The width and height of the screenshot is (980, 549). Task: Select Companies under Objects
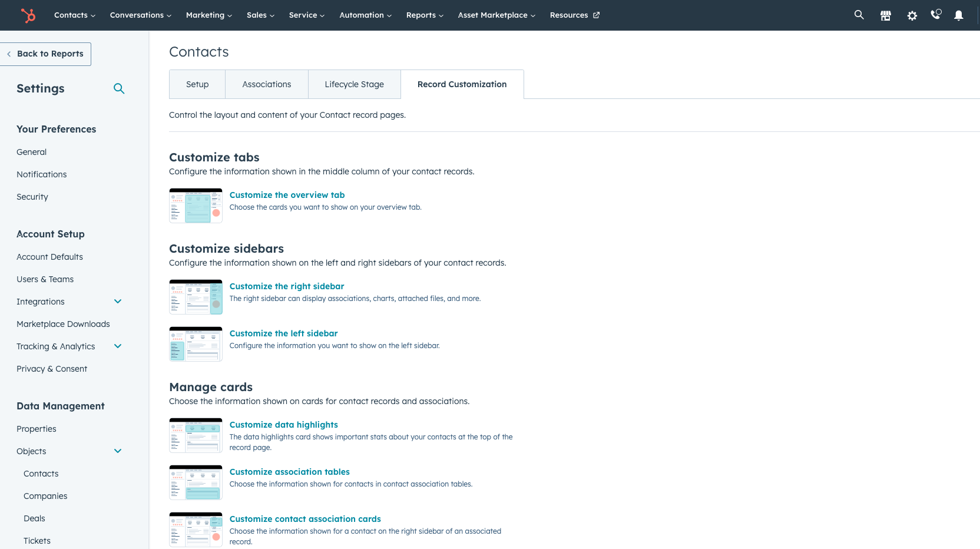click(45, 496)
